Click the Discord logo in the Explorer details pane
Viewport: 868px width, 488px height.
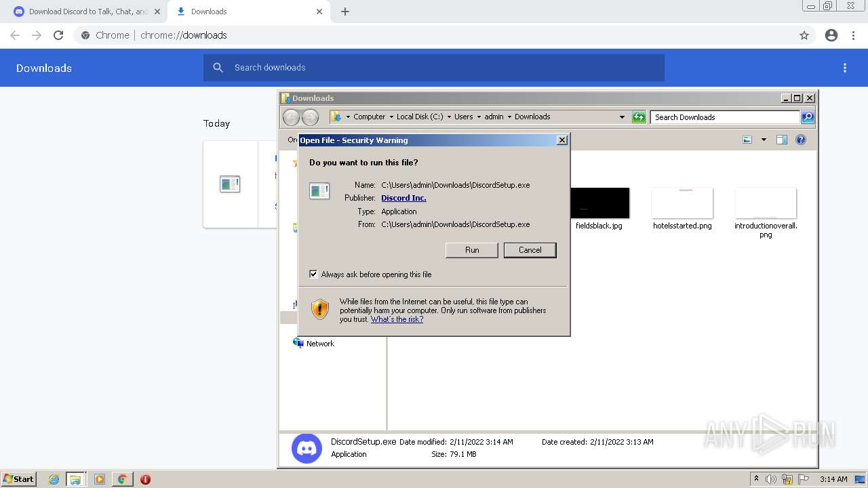pos(307,449)
